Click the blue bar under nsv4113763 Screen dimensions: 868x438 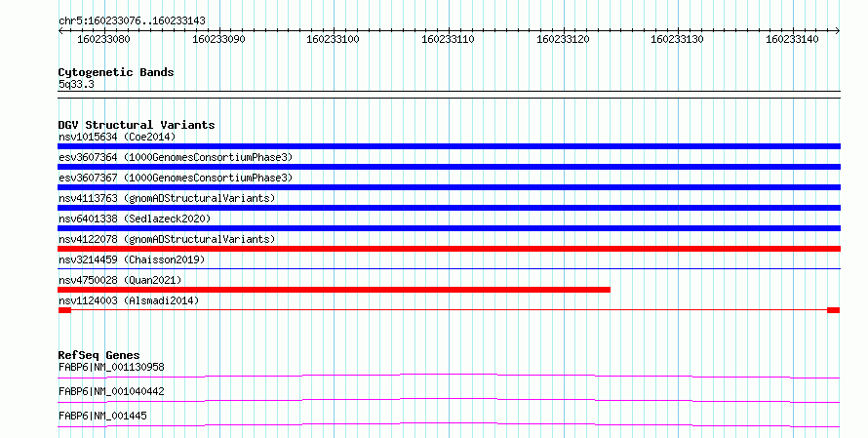(449, 208)
